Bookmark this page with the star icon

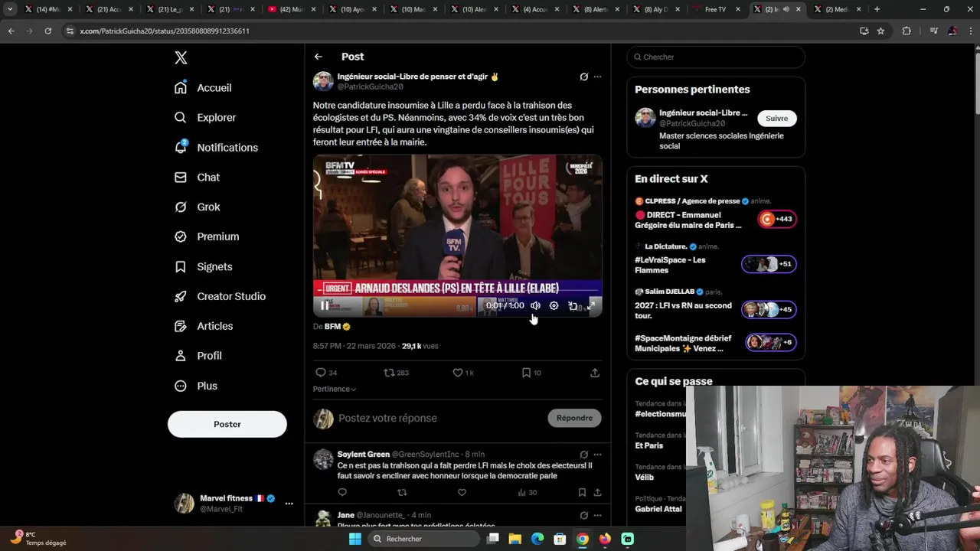pyautogui.click(x=880, y=31)
